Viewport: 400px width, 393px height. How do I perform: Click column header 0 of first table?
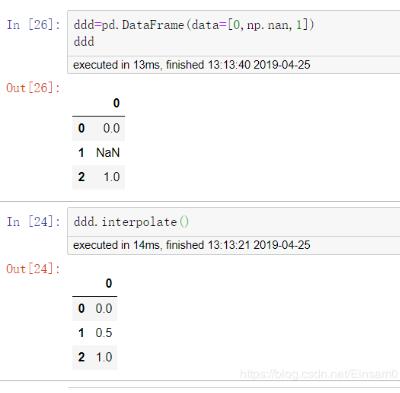point(116,103)
